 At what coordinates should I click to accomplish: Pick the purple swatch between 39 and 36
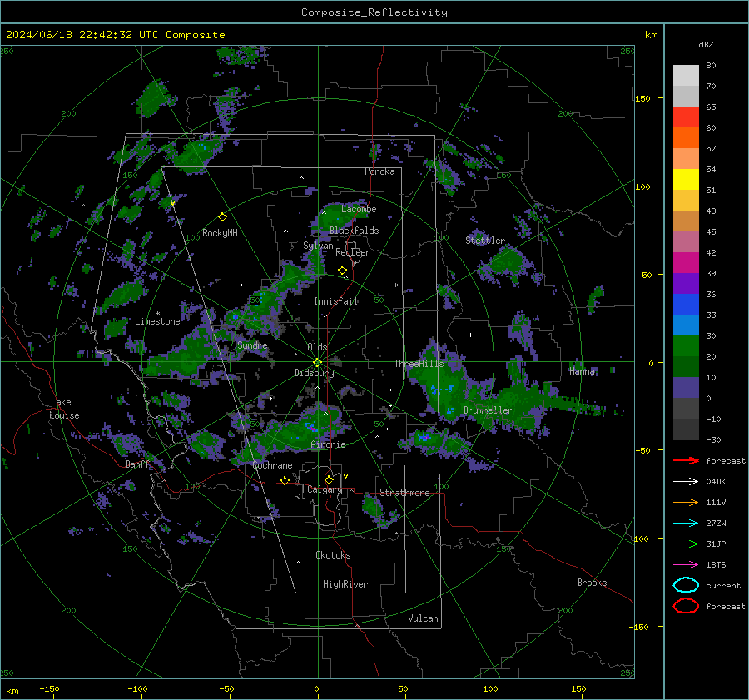pos(686,283)
